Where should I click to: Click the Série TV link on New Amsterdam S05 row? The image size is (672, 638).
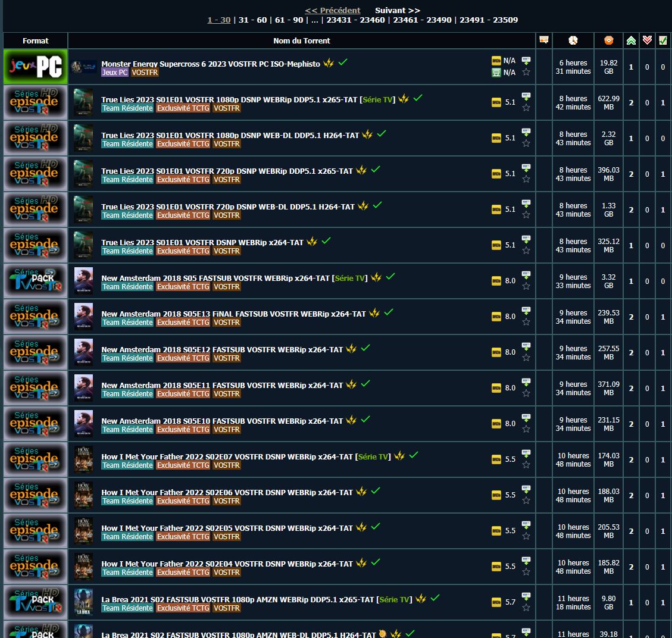(350, 278)
